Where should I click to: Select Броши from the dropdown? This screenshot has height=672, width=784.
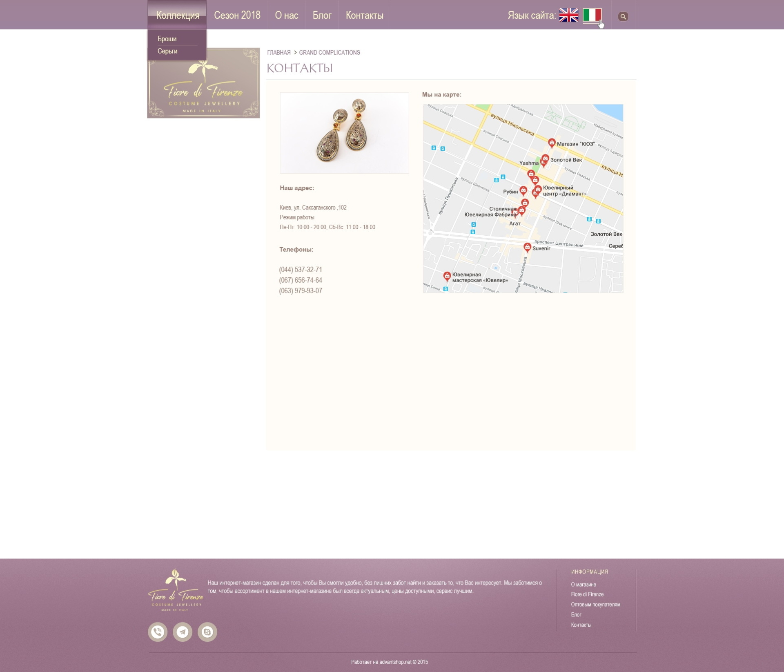pyautogui.click(x=167, y=39)
